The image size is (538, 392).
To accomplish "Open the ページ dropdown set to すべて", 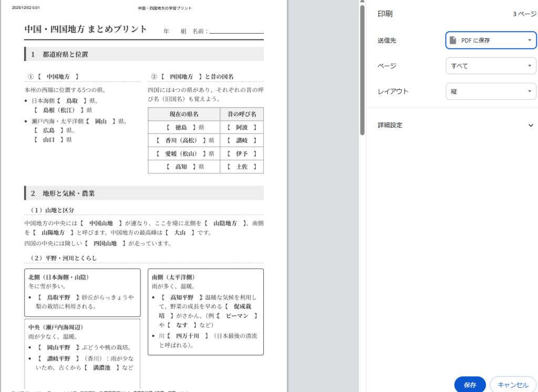I will tap(491, 66).
